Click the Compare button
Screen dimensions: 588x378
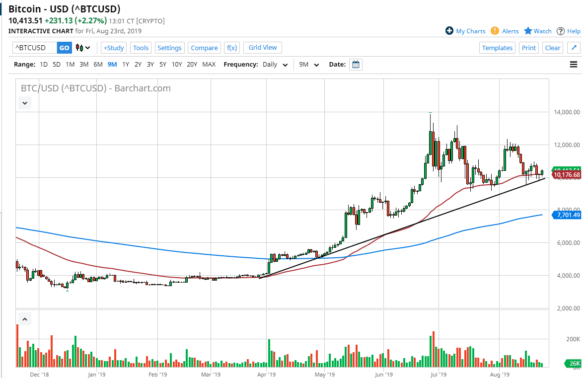[x=204, y=47]
